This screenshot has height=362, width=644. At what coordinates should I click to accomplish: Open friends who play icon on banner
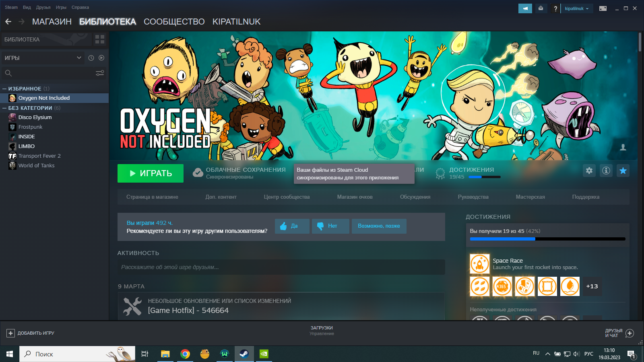(623, 147)
